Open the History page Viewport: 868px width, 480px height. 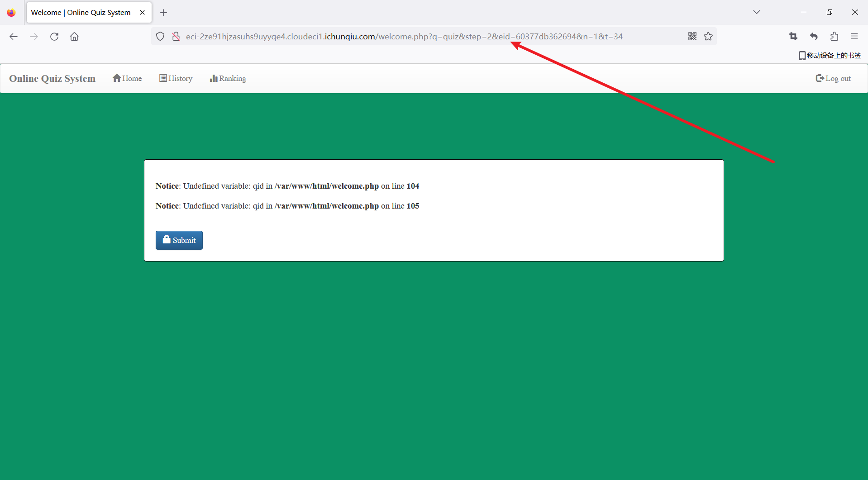click(x=176, y=78)
